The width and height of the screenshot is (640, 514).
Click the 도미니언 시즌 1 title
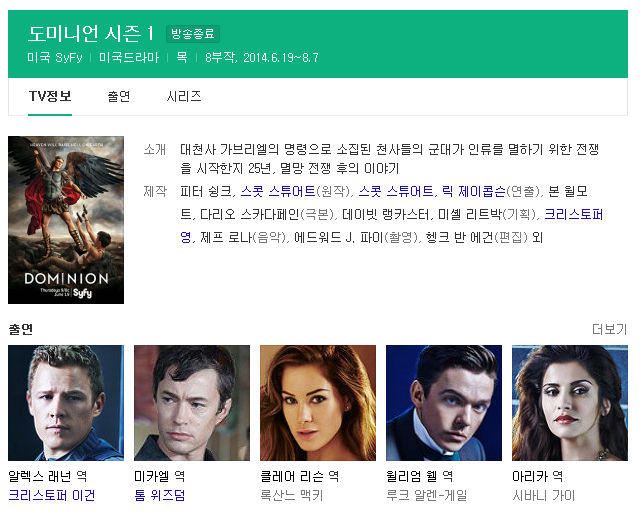(91, 33)
